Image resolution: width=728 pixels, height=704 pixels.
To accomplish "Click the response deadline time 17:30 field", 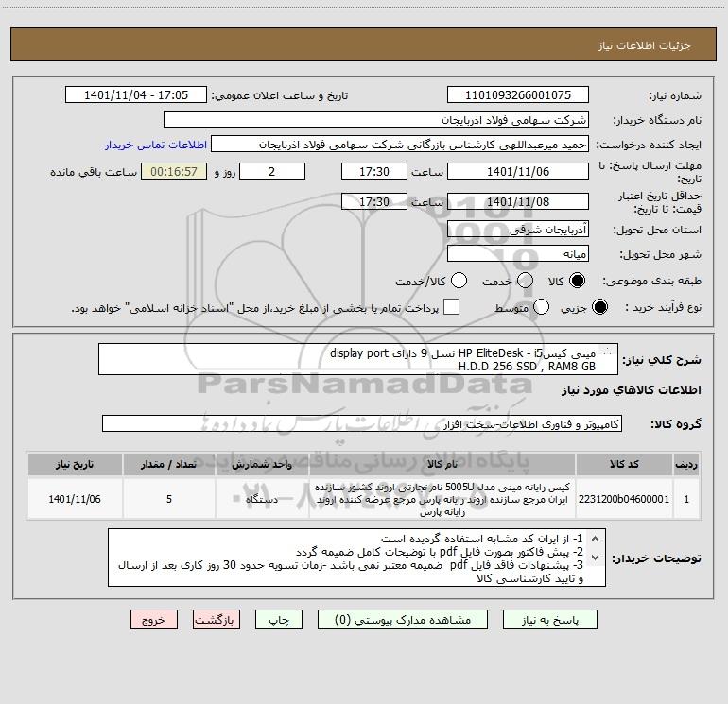I will click(x=374, y=171).
